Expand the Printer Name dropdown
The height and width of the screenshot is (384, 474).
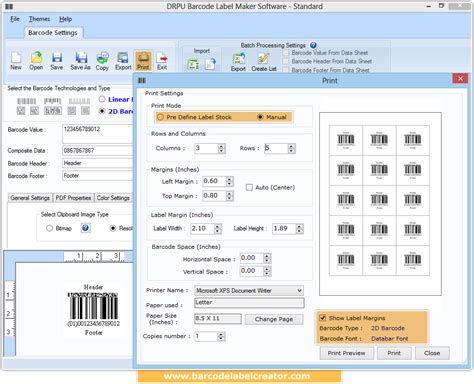(299, 291)
